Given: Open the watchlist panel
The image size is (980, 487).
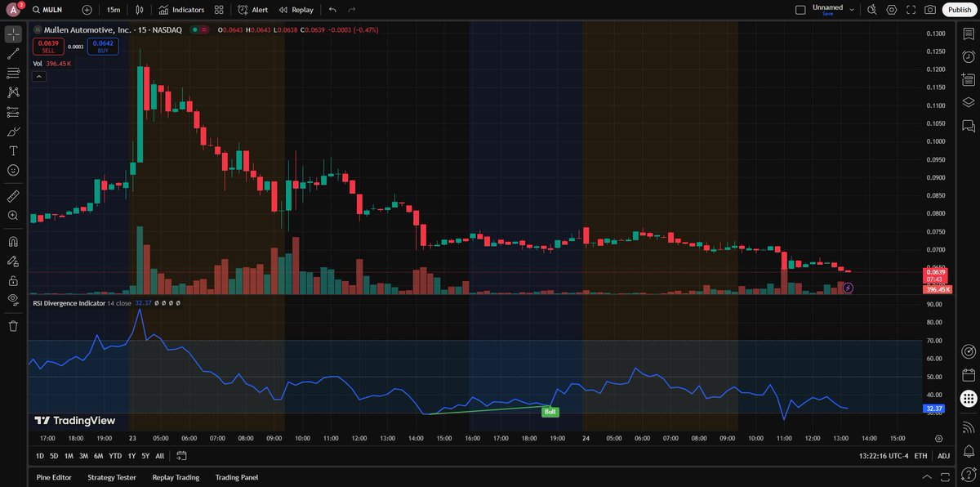Looking at the screenshot, I should (x=969, y=34).
